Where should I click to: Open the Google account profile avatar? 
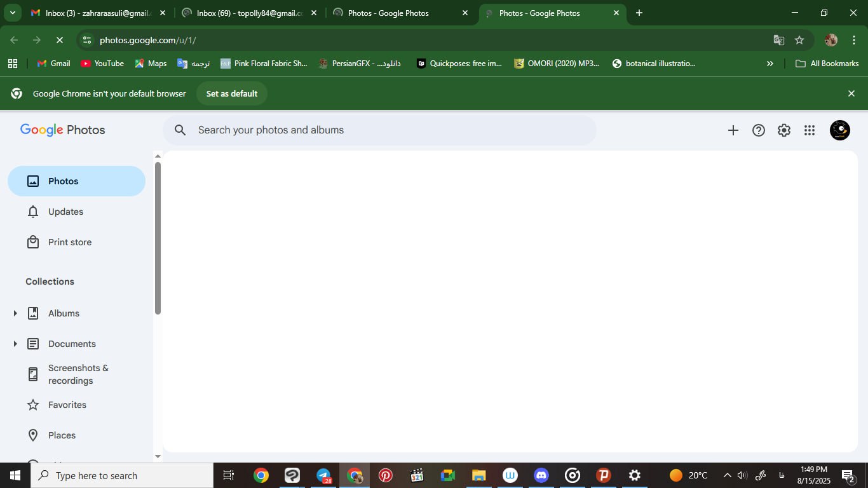[839, 130]
